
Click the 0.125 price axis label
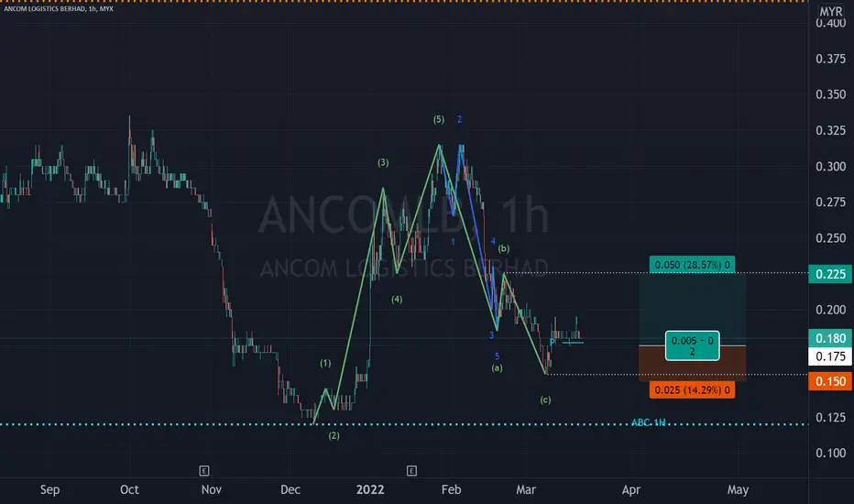(x=830, y=417)
